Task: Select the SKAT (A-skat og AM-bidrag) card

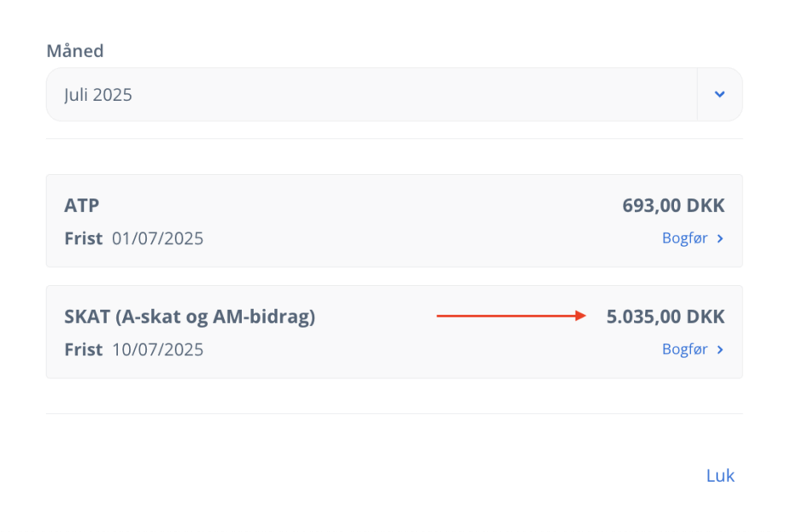Action: coord(394,332)
